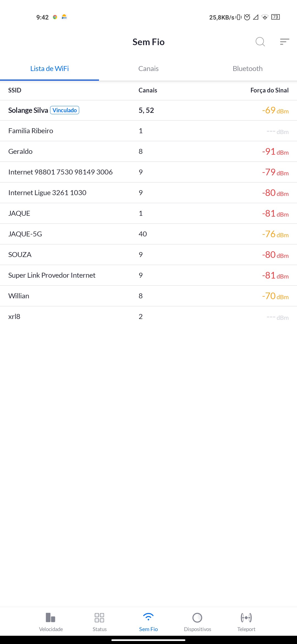Open the Dispositivos circle icon

[x=197, y=618]
